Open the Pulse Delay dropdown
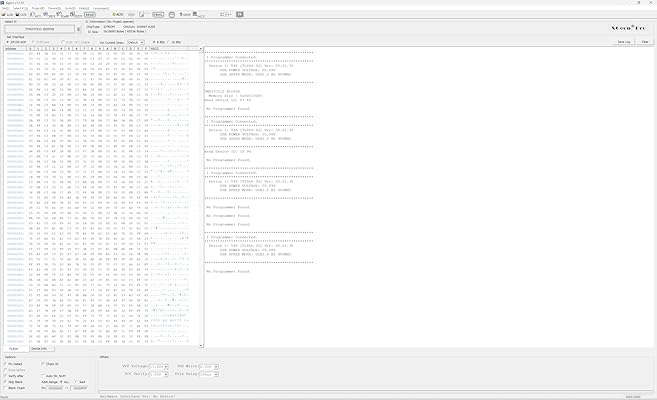Image resolution: width=657 pixels, height=400 pixels. (209, 374)
